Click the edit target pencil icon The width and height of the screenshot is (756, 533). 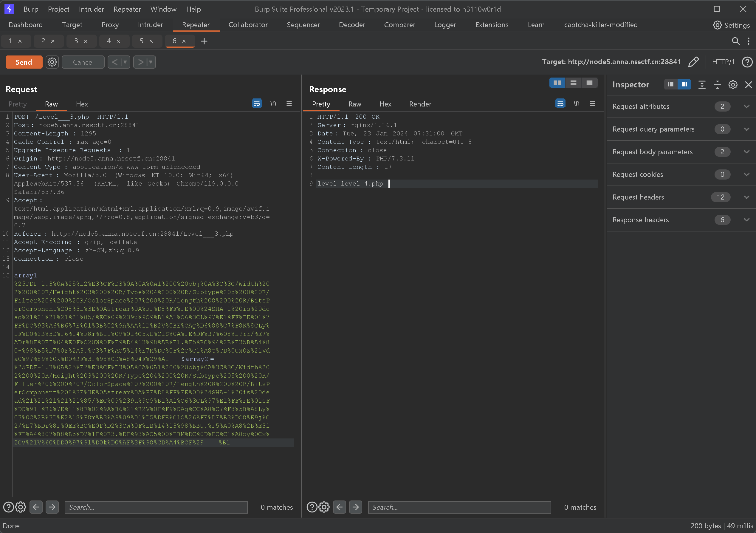pos(693,62)
